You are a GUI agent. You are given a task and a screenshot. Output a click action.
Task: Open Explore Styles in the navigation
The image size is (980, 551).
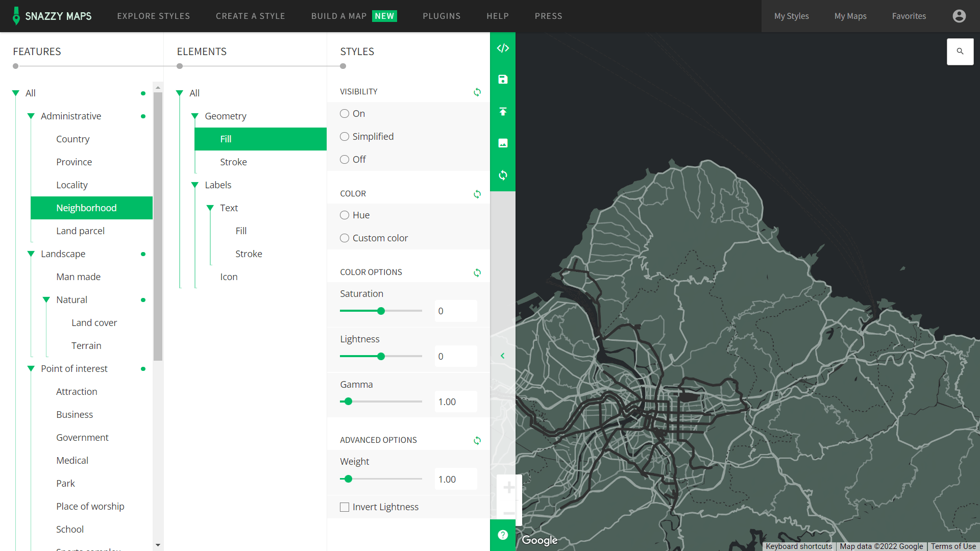click(154, 16)
